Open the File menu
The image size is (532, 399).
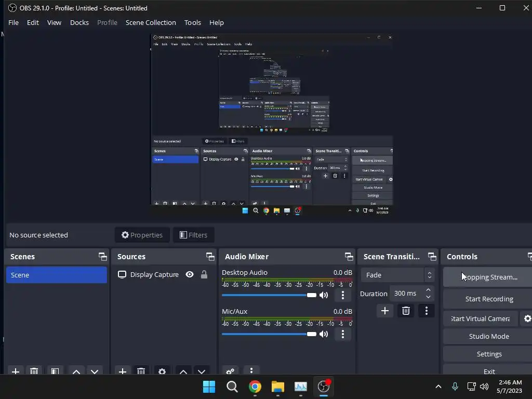pos(13,22)
